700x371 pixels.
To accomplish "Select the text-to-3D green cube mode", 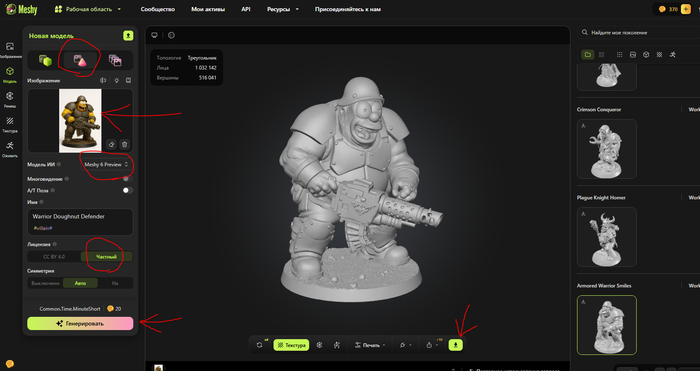I will coord(45,60).
